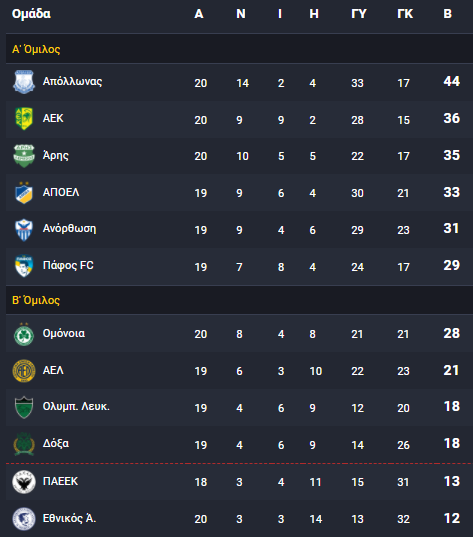The image size is (473, 538).
Task: Click the ΑΕΛ yellow round crest
Action: (x=24, y=371)
